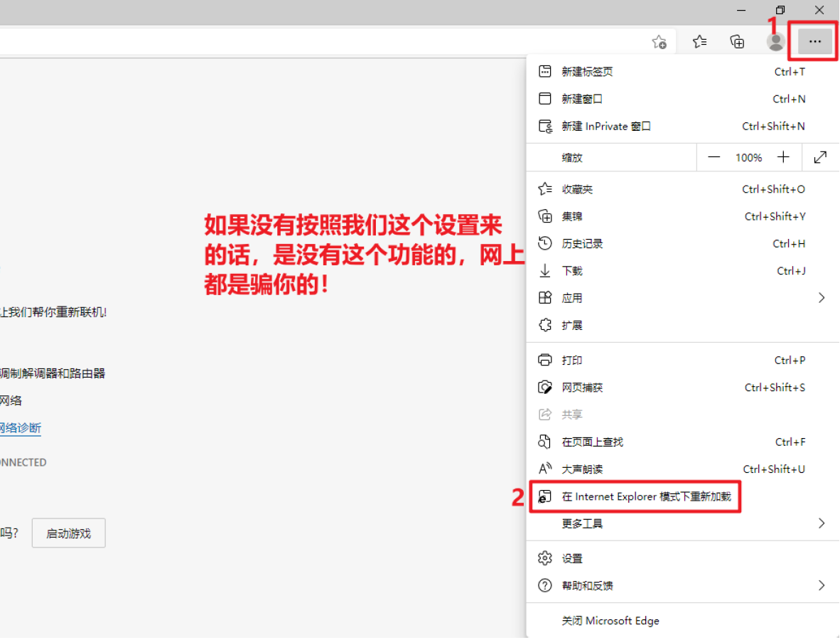The image size is (840, 640).
Task: Click the favorites star icon in address bar
Action: [x=659, y=41]
